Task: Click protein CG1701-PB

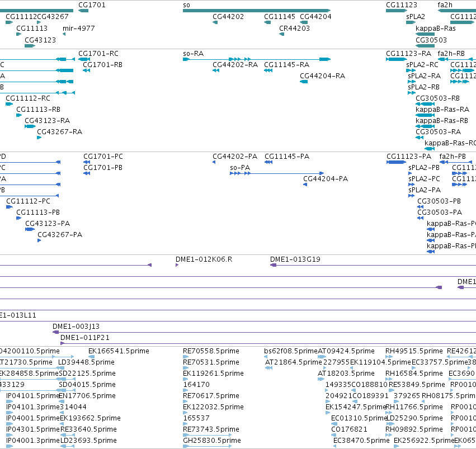Action: click(x=103, y=167)
